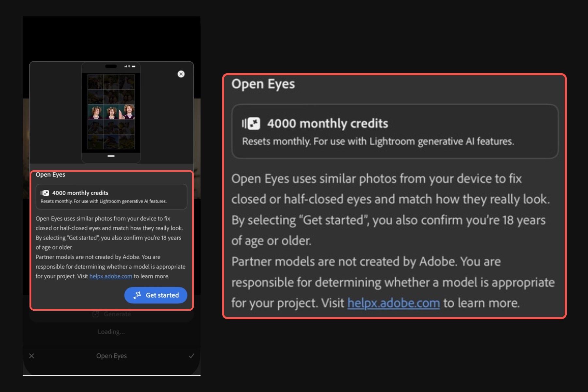This screenshot has height=392, width=588.
Task: Click the credits icon in enlarged panel
Action: (251, 124)
